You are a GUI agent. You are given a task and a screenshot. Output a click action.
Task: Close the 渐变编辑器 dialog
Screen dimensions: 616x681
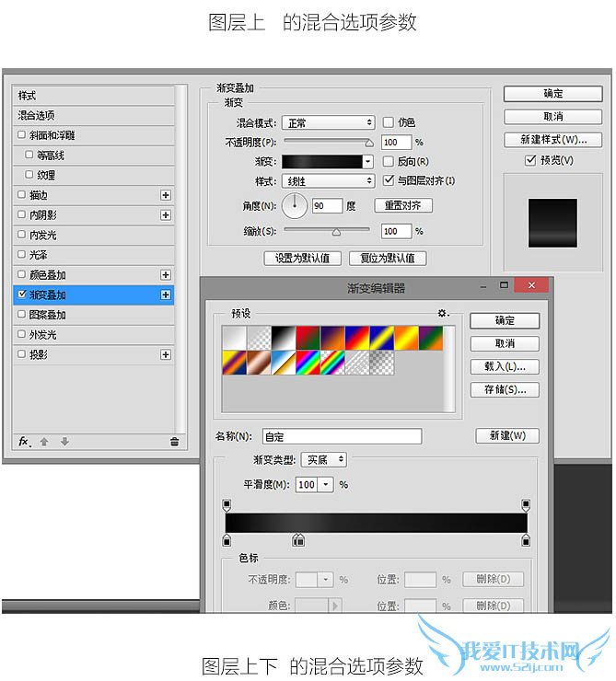tap(531, 285)
